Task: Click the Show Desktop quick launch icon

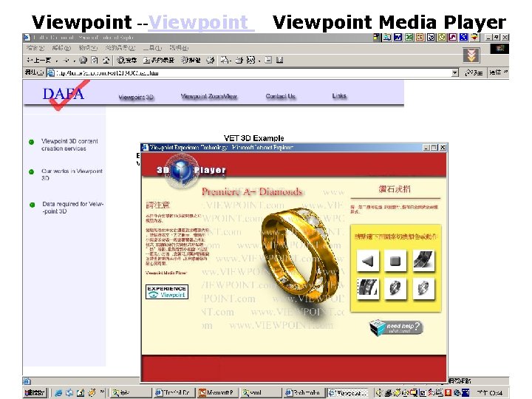Action: (x=80, y=392)
